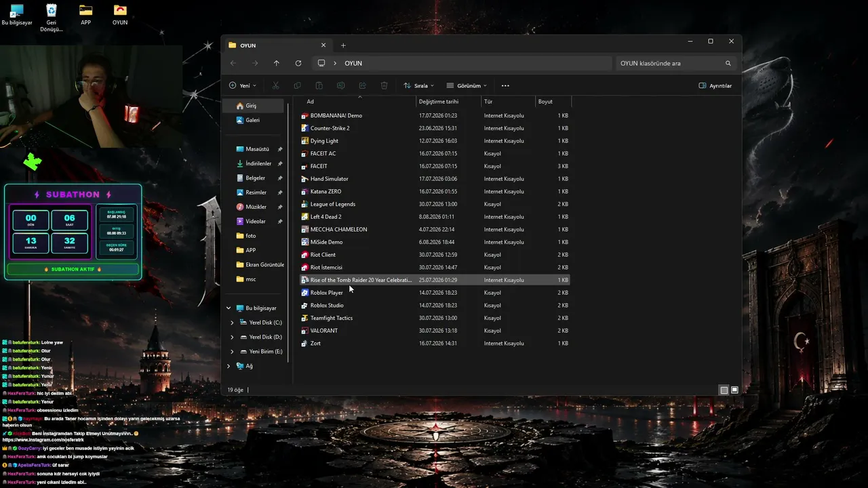This screenshot has height=488, width=868.
Task: Open the Görünüm view dropdown
Action: [x=467, y=85]
